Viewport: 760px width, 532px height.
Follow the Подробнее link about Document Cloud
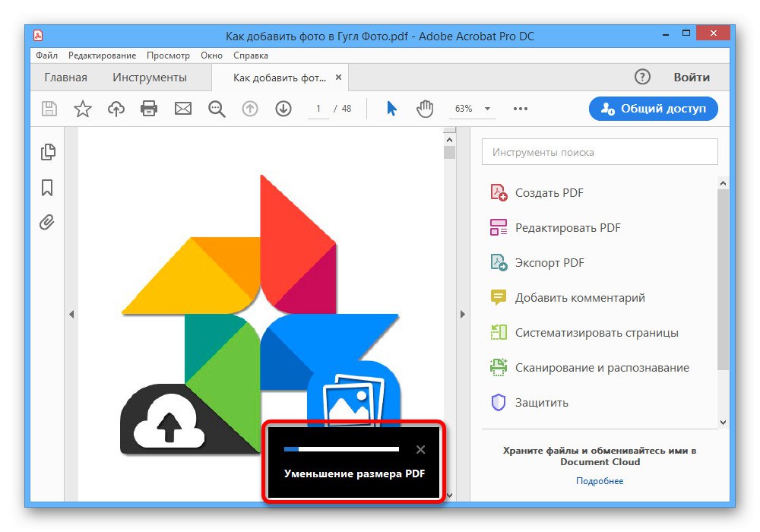coord(600,480)
